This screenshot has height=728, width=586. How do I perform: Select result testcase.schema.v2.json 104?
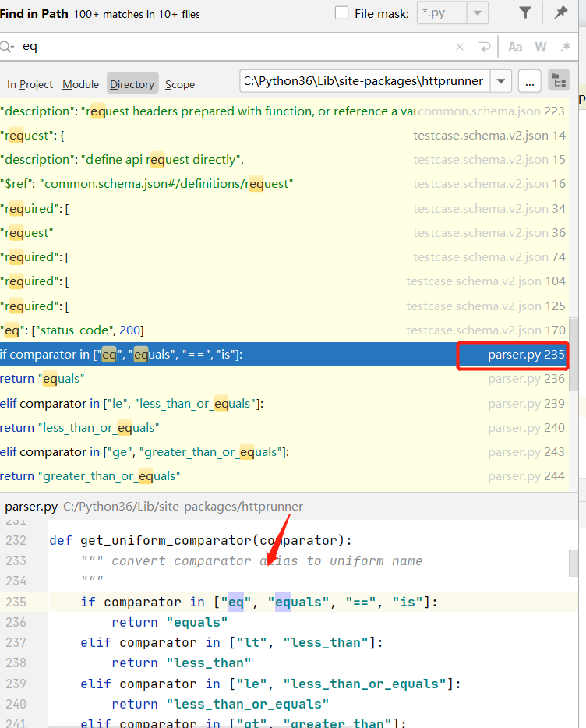pos(284,281)
